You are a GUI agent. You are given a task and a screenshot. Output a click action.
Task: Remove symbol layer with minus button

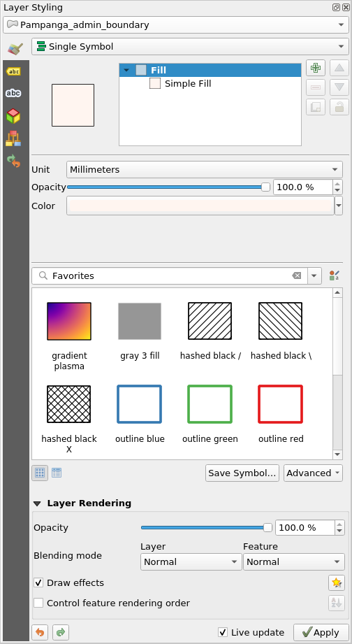[x=316, y=87]
